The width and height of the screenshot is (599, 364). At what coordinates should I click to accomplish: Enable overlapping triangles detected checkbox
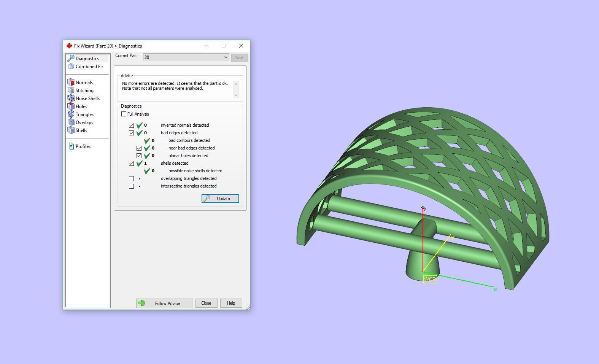tap(131, 178)
